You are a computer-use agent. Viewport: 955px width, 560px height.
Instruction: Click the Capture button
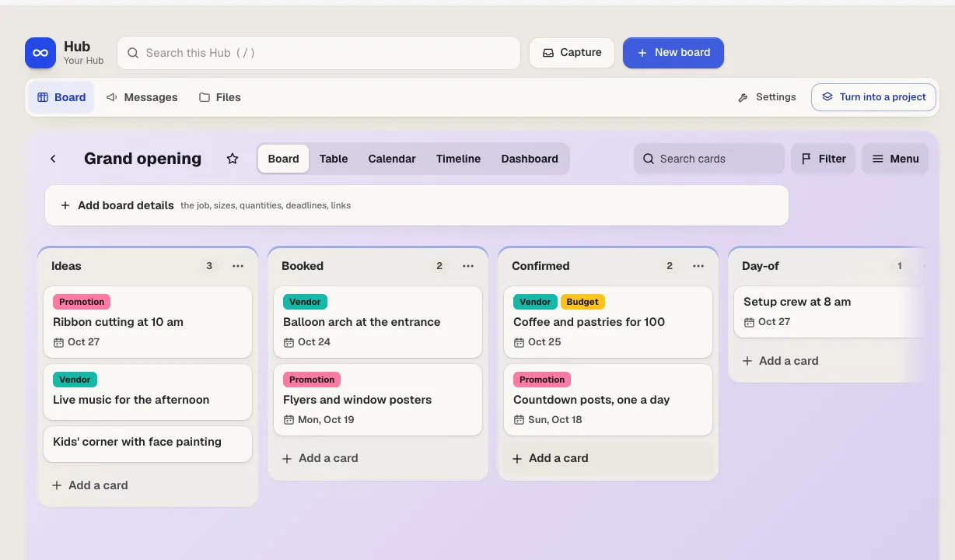point(572,53)
